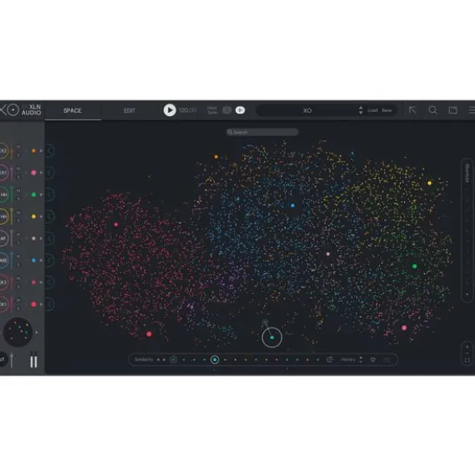475x476 pixels.
Task: Click the arrow beside the green sidebar dot
Action: 41,195
